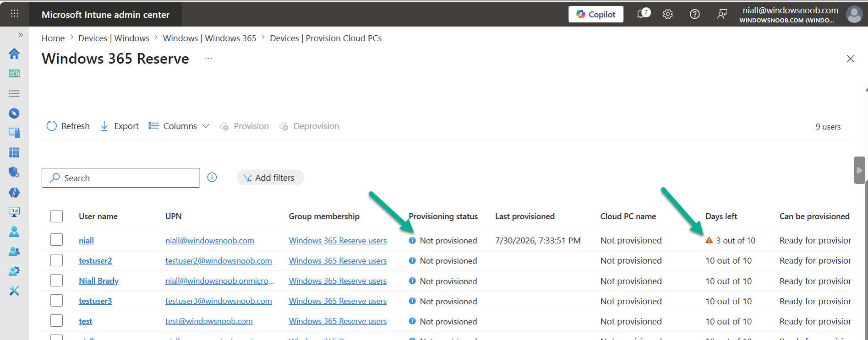Click the status info icon in niall row
Viewport: 868px width, 340px height.
[x=412, y=240]
